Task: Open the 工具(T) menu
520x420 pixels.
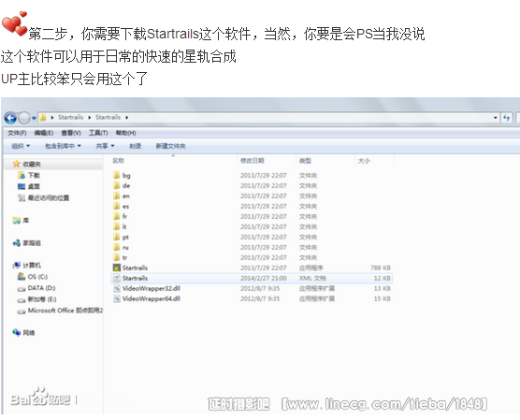Action: click(98, 133)
